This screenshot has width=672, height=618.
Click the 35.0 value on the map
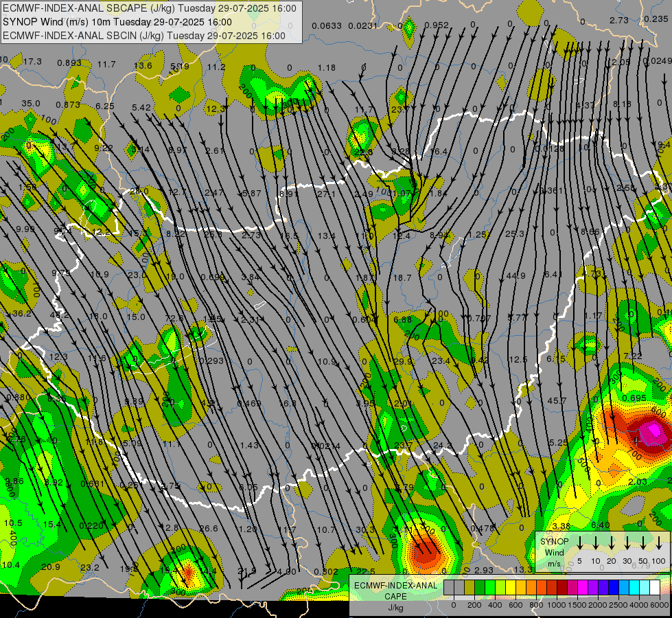click(31, 104)
